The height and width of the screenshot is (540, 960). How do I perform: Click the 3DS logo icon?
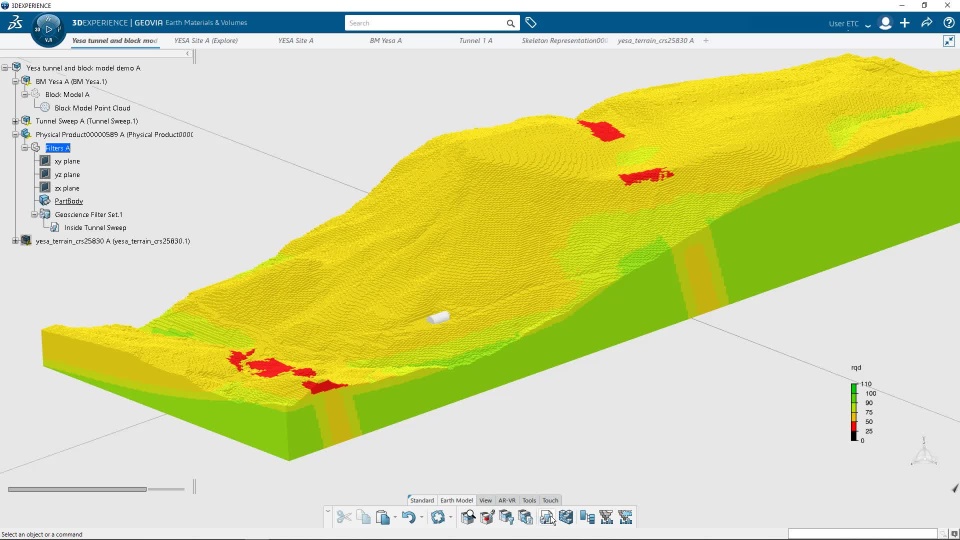[15, 23]
